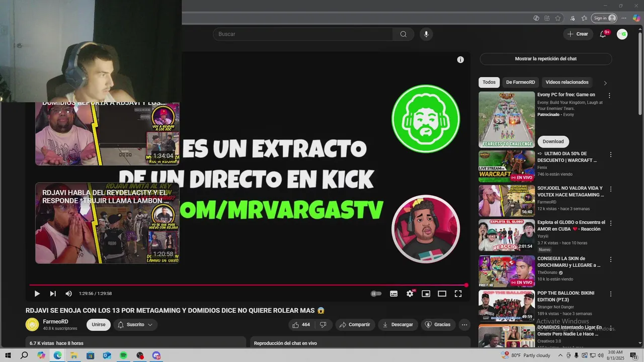
Task: Click the red scrubber at progress bar end
Action: point(466,285)
